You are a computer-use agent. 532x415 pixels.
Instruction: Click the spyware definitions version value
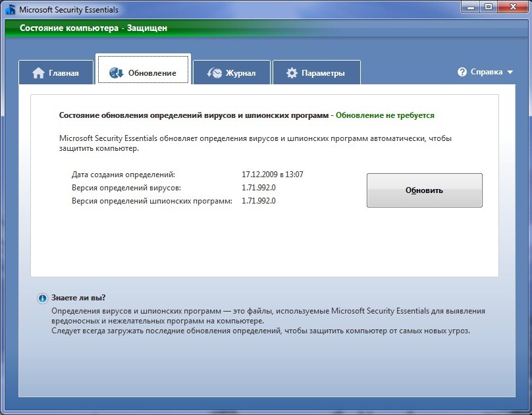click(259, 201)
